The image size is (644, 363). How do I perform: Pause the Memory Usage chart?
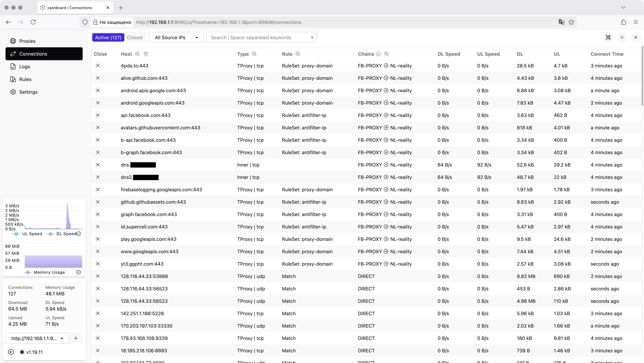click(79, 272)
